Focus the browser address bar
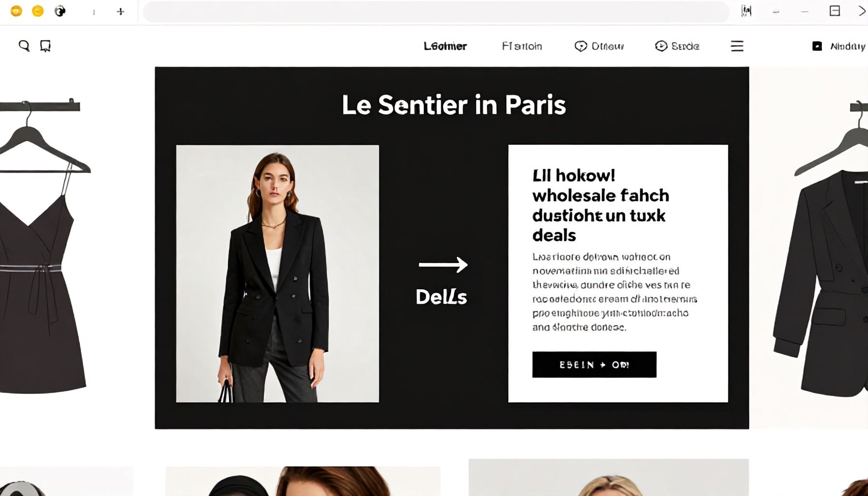868x496 pixels. (x=436, y=11)
